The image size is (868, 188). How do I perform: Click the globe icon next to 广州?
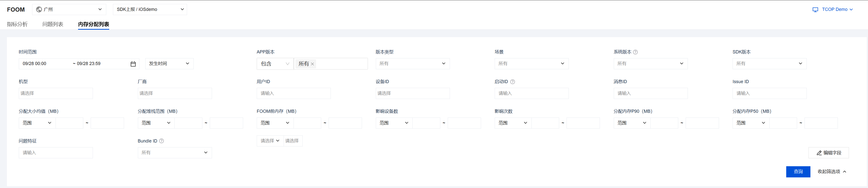(39, 9)
